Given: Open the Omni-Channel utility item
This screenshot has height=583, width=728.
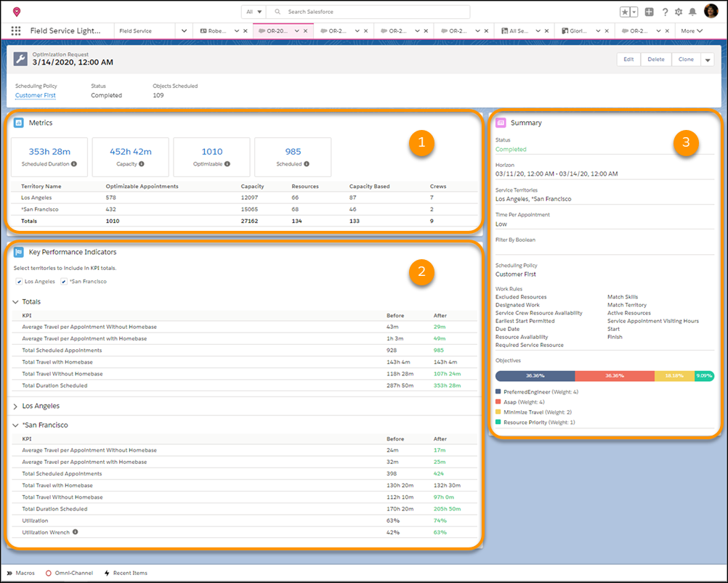Looking at the screenshot, I should click(x=69, y=574).
